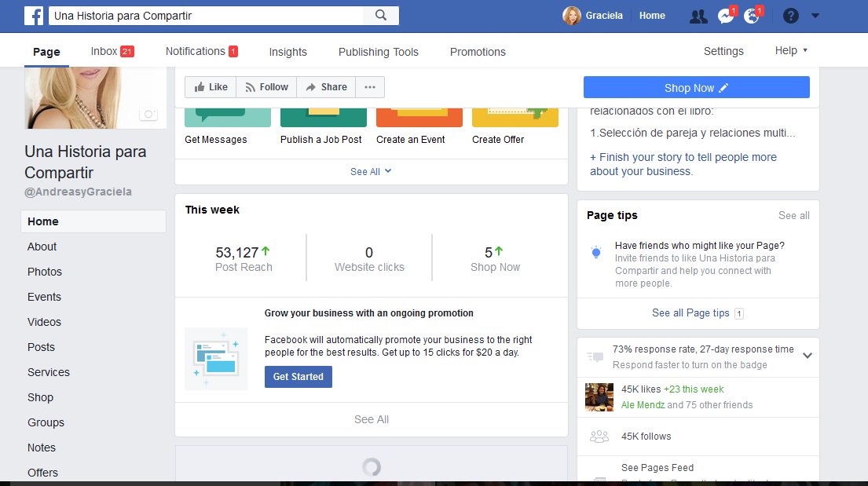Image resolution: width=868 pixels, height=486 pixels.
Task: Open the Promotions tab
Action: point(478,52)
